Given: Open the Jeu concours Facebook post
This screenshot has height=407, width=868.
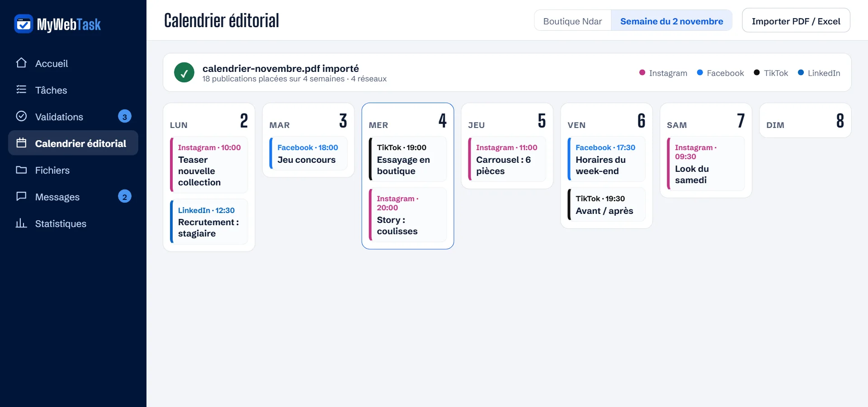Looking at the screenshot, I should 308,153.
